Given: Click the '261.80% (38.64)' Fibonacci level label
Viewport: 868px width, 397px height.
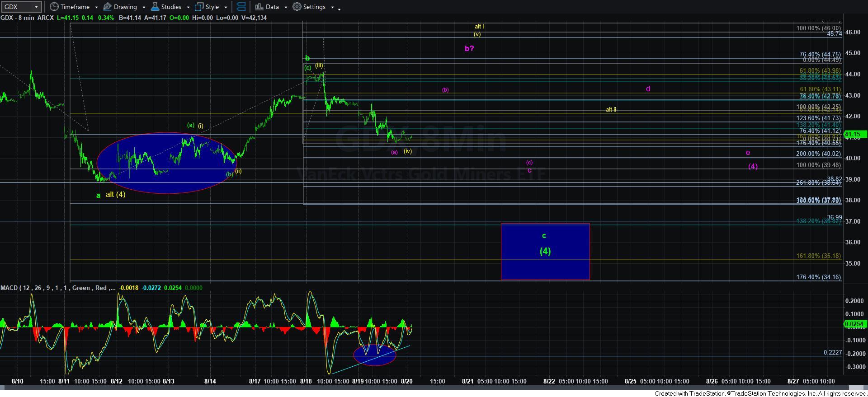Looking at the screenshot, I should coord(818,182).
